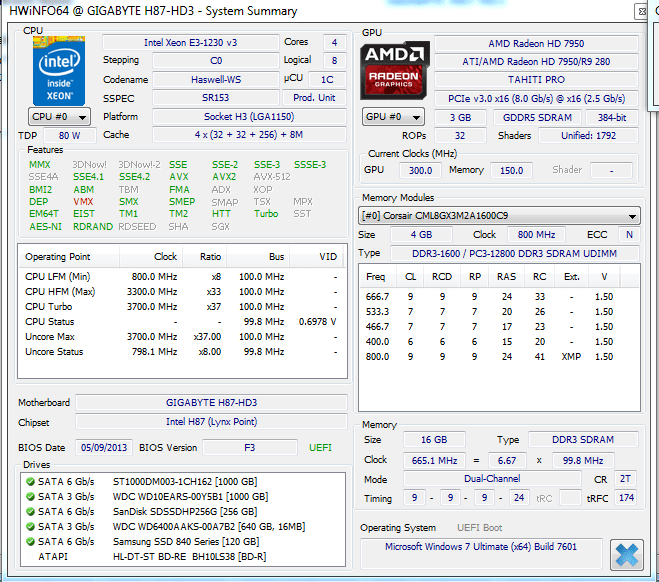Open the CPU #0 selector dropdown
Image resolution: width=659 pixels, height=582 pixels.
pos(58,117)
